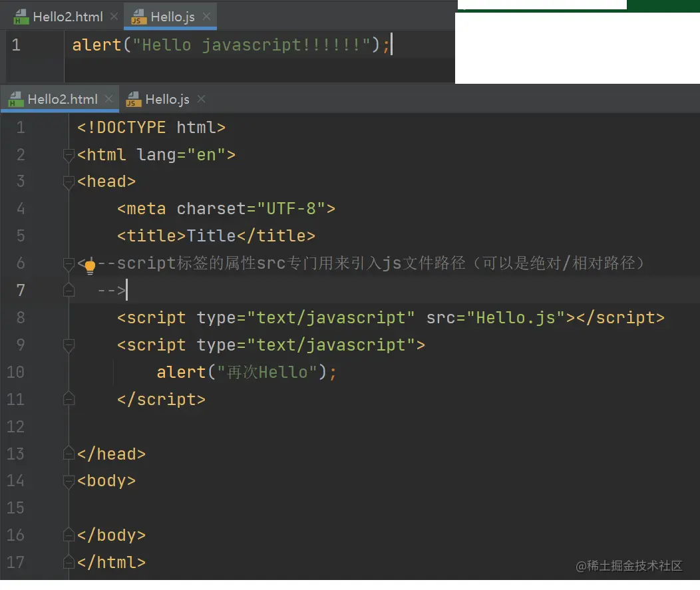Click HTML file icon on lower Hello2.html tab
700x590 pixels.
16,99
